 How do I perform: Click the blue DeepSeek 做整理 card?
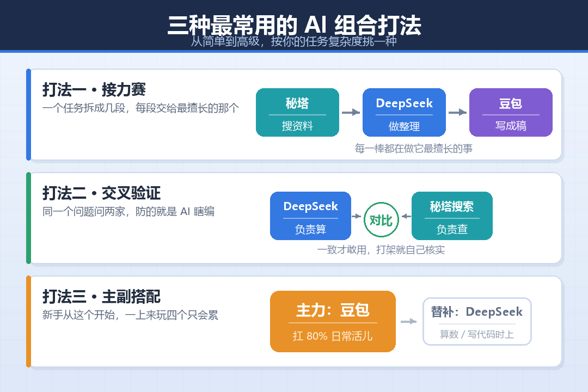pyautogui.click(x=404, y=113)
